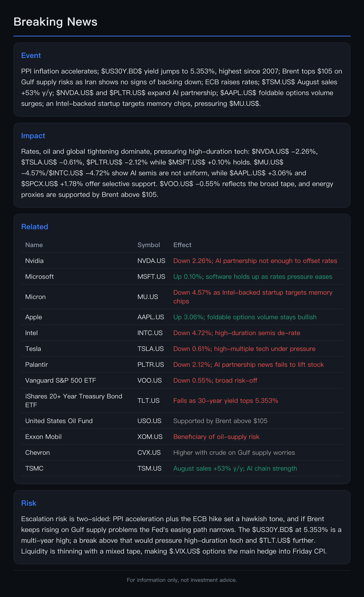This screenshot has height=597, width=364.
Task: Click the Event section heading
Action: click(31, 56)
